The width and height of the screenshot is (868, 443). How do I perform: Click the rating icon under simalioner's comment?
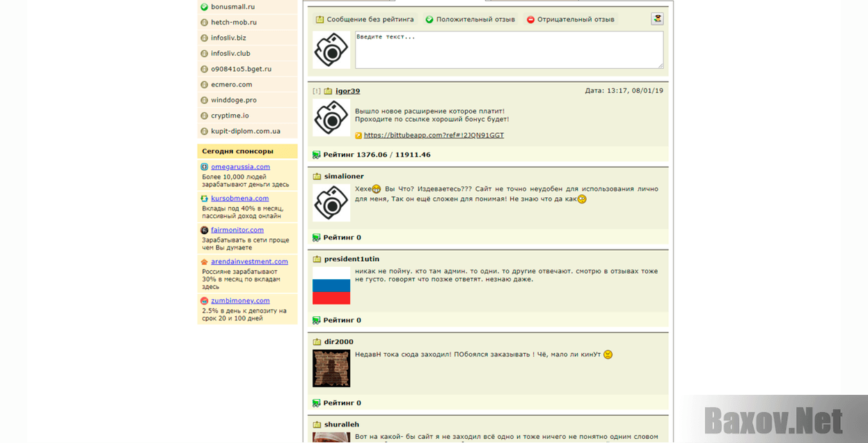317,238
